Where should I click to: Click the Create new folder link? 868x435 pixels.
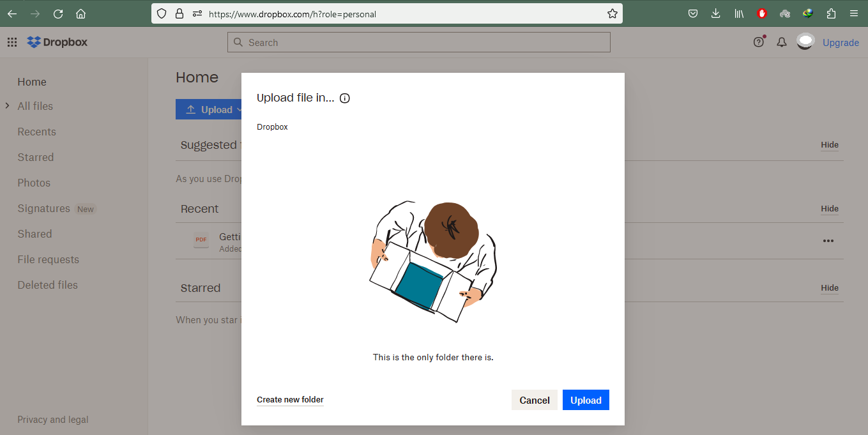coord(290,400)
